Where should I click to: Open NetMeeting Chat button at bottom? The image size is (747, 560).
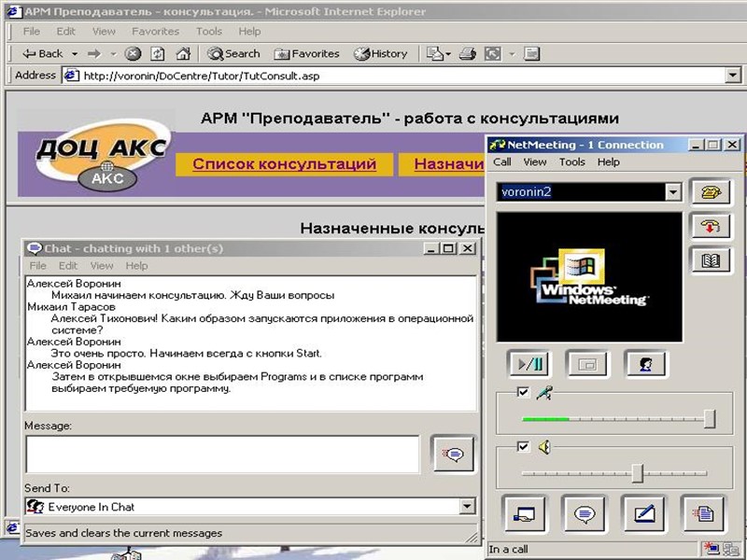585,514
